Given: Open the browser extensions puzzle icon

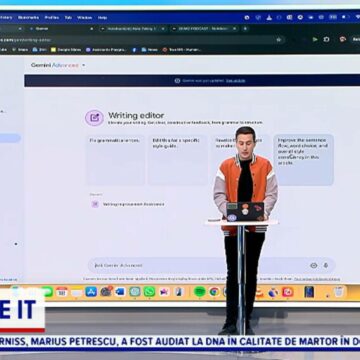Looking at the screenshot, I should click(327, 39).
